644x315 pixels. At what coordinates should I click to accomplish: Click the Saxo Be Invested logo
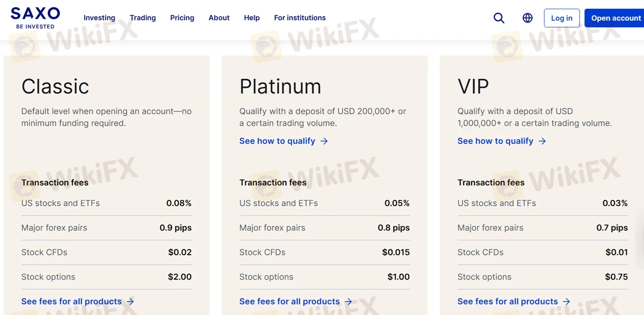[35, 18]
